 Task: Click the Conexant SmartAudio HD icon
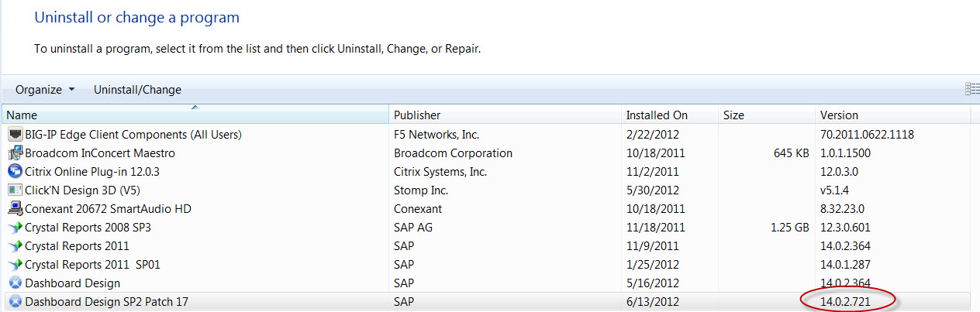14,209
